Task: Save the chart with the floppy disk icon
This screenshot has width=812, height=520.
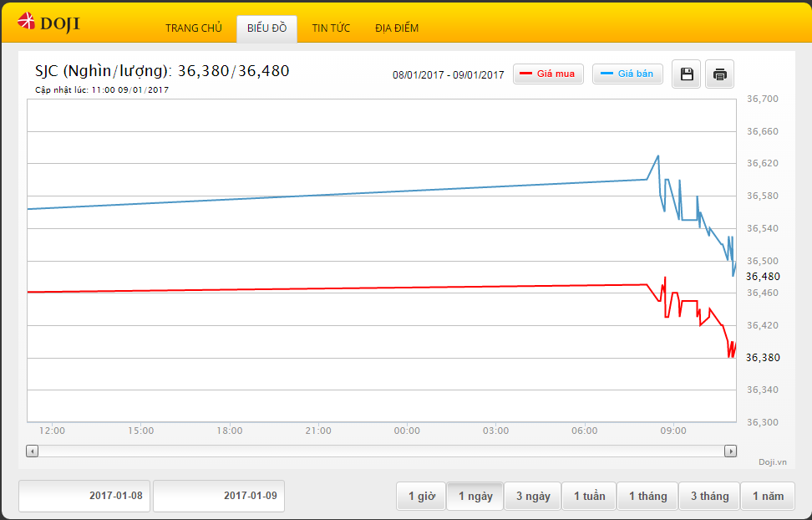Action: (687, 74)
